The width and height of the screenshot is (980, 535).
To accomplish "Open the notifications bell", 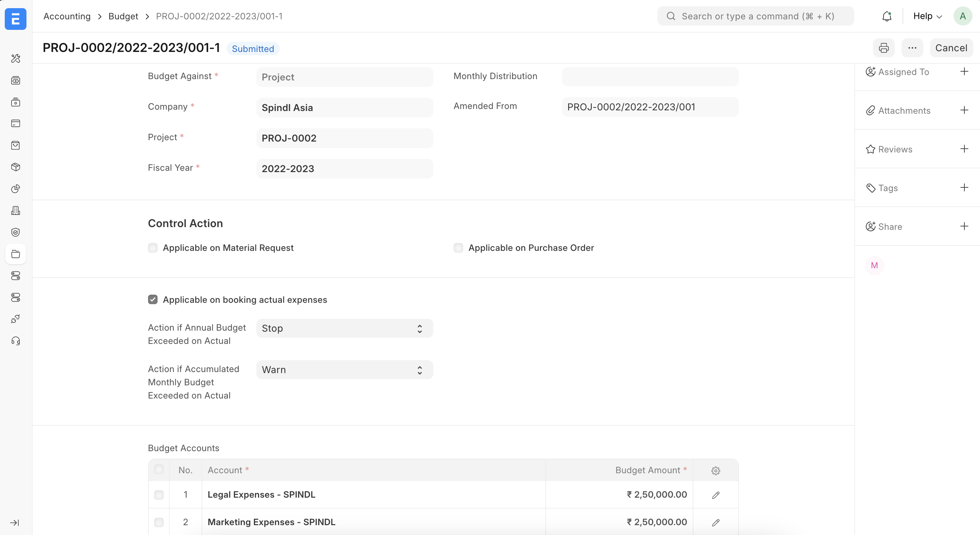I will coord(886,16).
